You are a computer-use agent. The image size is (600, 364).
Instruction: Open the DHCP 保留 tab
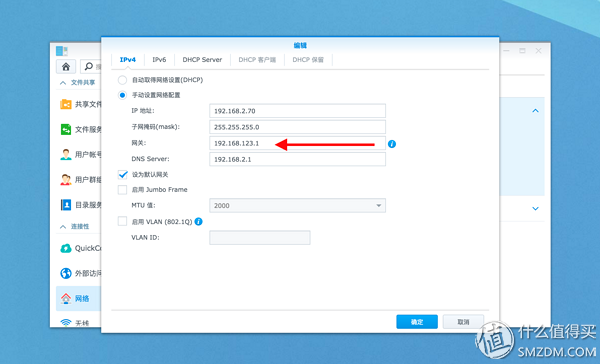tap(308, 60)
